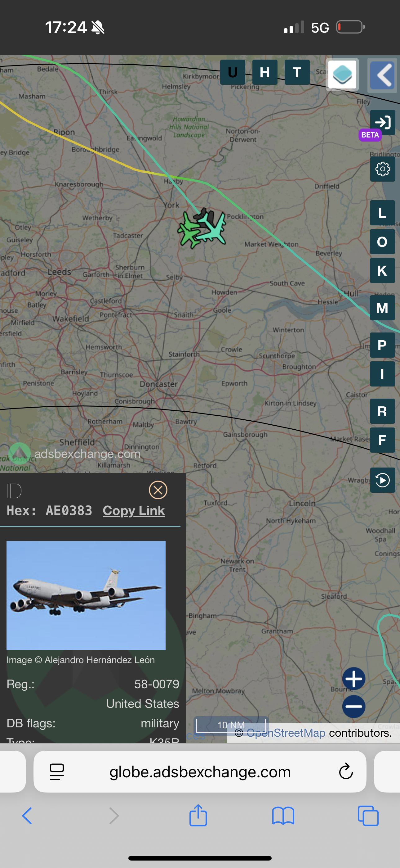Click the Copy Link hyperlink
This screenshot has width=400, height=868.
tap(134, 510)
